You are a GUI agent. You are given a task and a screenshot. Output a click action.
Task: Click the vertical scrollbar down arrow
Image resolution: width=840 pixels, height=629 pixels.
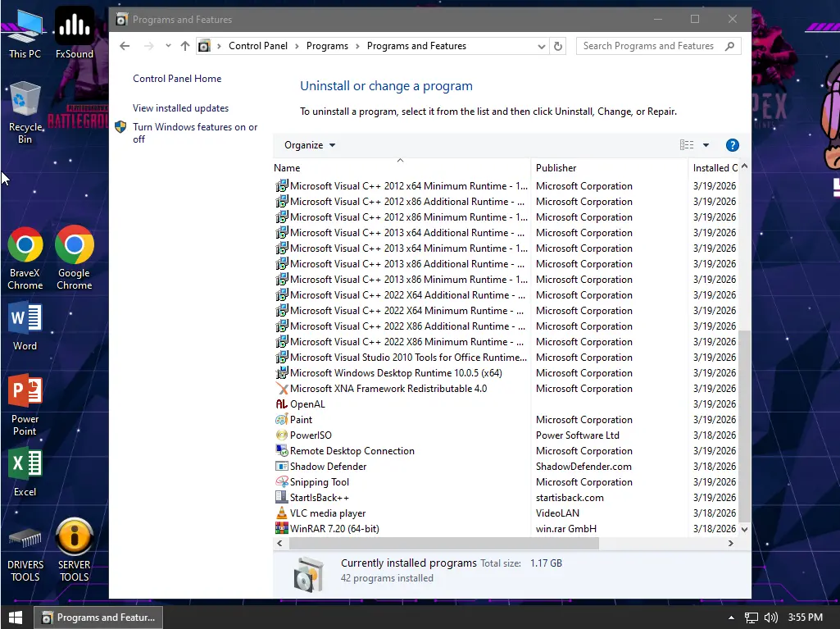coord(744,529)
